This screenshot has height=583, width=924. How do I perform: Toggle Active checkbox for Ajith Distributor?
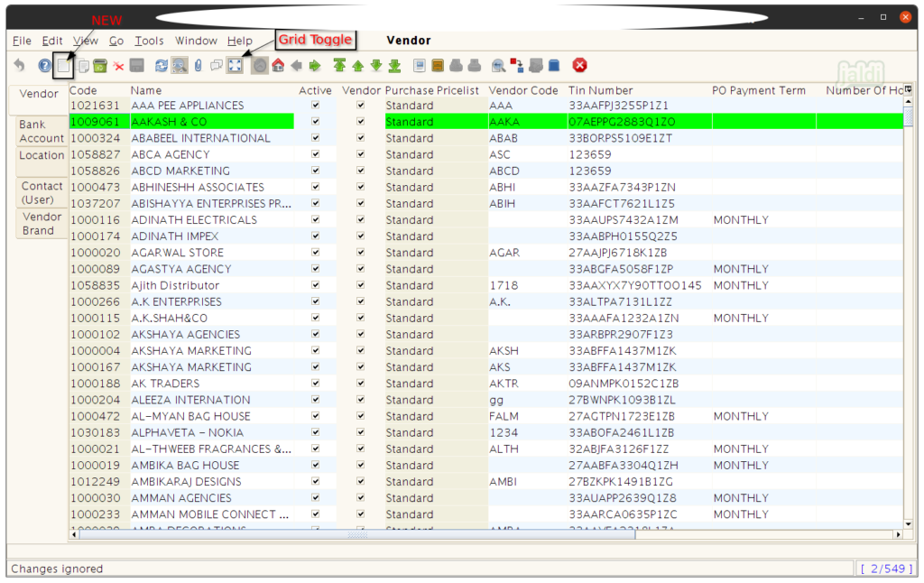pyautogui.click(x=315, y=285)
